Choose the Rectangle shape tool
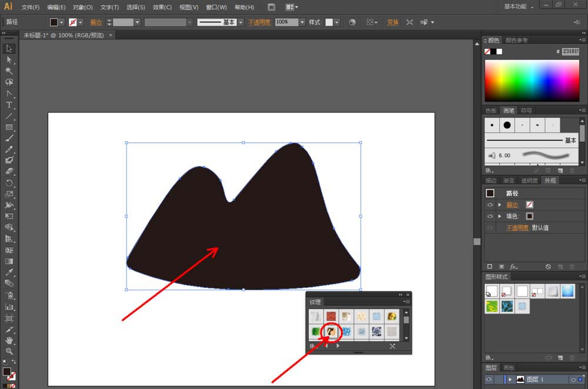This screenshot has width=588, height=389. 9,127
